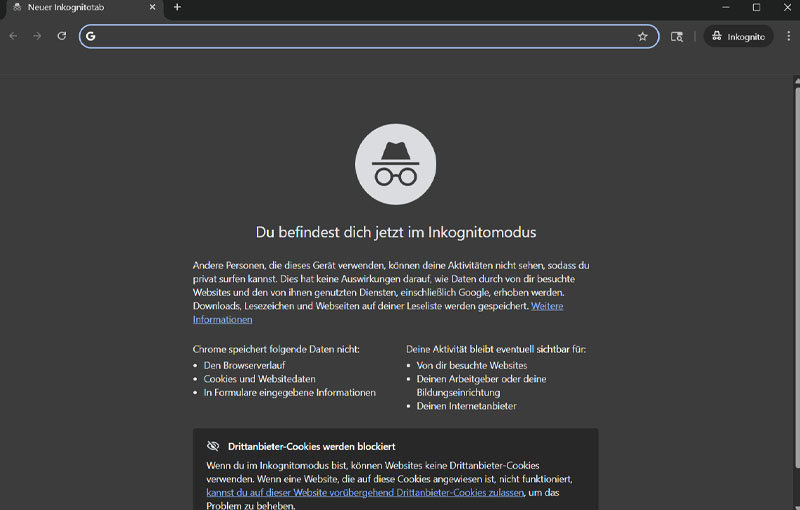Image resolution: width=800 pixels, height=510 pixels.
Task: Open Google Lens search icon in toolbar
Action: (677, 36)
